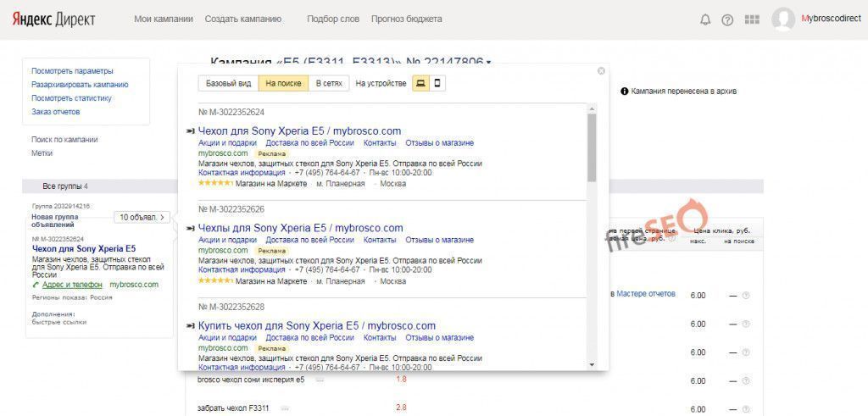Viewport: 868px width, 416px height.
Task: Open the Мастере отчетов link
Action: coord(646,294)
